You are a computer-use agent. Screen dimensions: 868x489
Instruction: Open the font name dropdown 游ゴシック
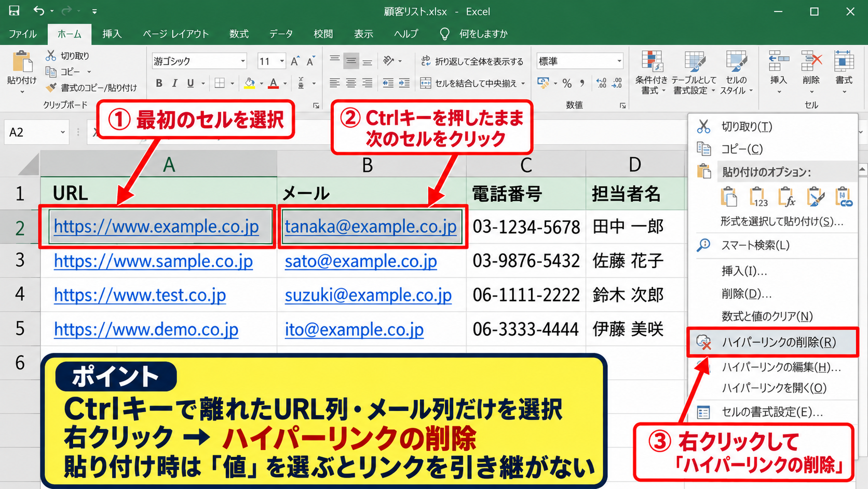pyautogui.click(x=242, y=61)
